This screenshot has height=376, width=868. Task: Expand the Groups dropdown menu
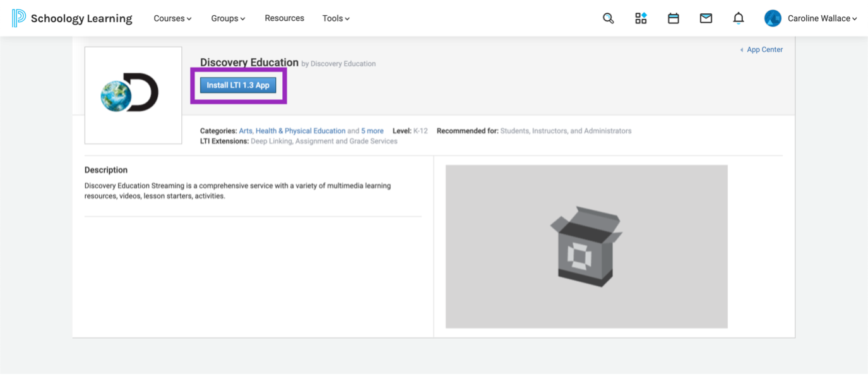(x=228, y=18)
